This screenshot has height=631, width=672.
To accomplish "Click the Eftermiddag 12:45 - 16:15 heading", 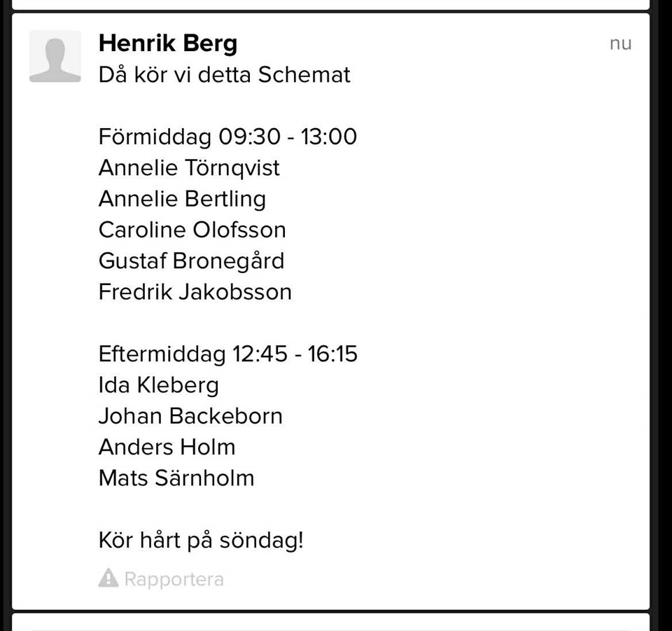I will [227, 354].
